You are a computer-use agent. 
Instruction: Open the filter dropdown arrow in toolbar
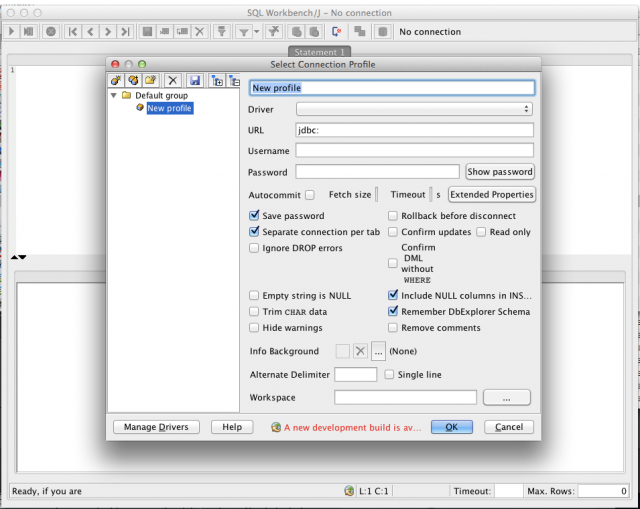257,31
